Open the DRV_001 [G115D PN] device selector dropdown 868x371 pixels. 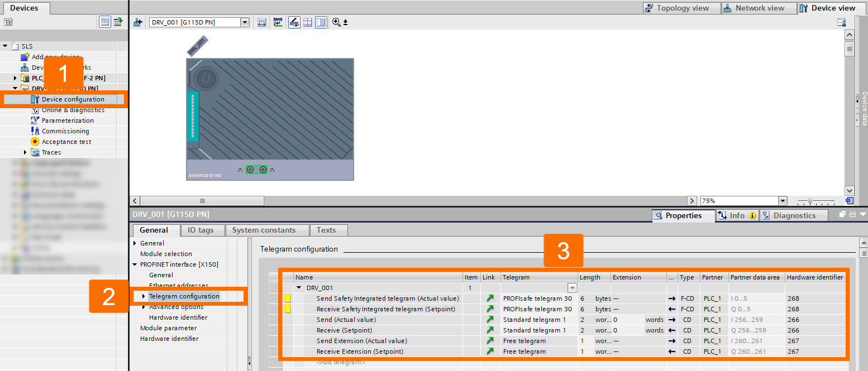click(244, 22)
